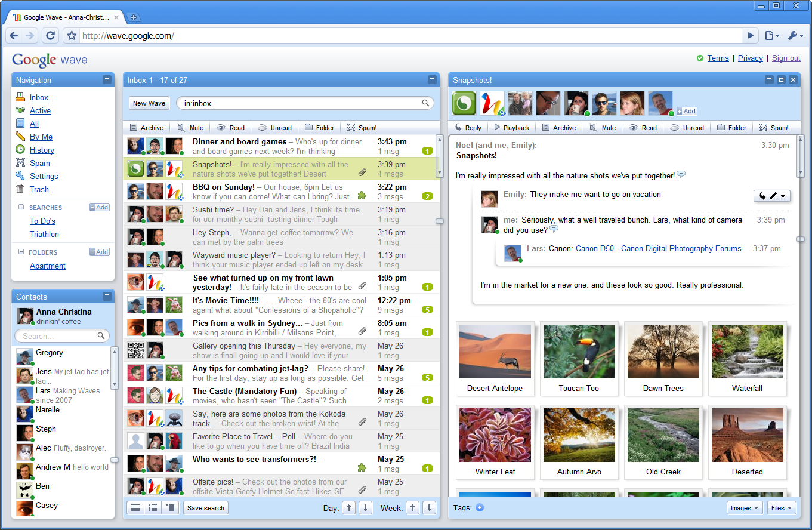Mark the selected inbox wave as Read

pos(230,127)
